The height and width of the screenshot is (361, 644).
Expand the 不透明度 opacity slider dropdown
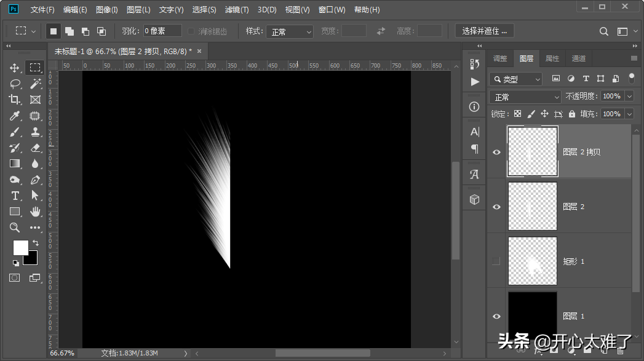point(629,96)
